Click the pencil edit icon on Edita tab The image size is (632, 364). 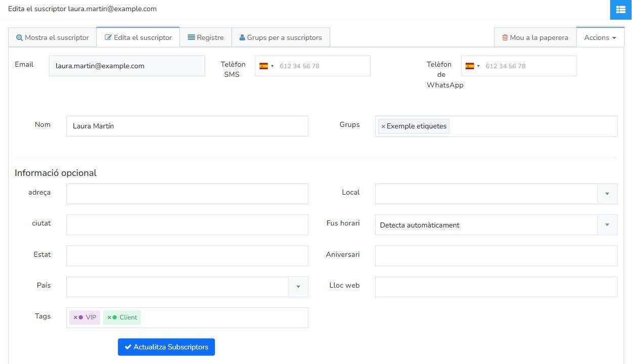pos(108,38)
